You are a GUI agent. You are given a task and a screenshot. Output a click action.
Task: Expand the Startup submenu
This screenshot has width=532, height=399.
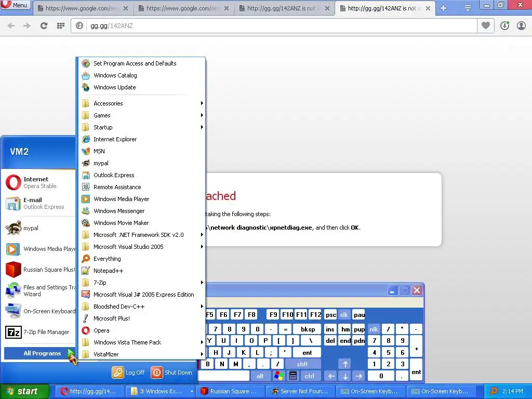[x=141, y=127]
